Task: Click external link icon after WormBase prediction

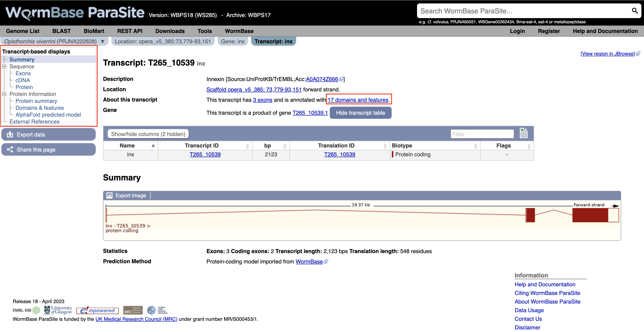Action: [x=326, y=262]
